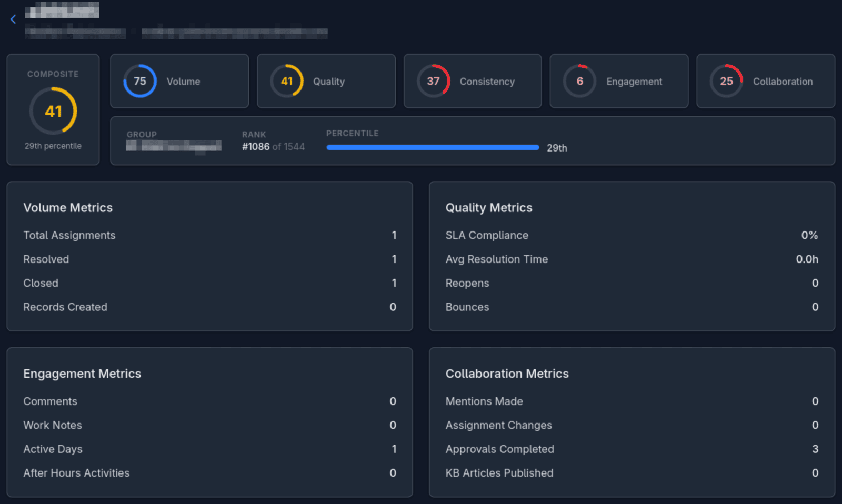Select the Volume metric card
Screen dimensions: 842x504
tap(179, 81)
